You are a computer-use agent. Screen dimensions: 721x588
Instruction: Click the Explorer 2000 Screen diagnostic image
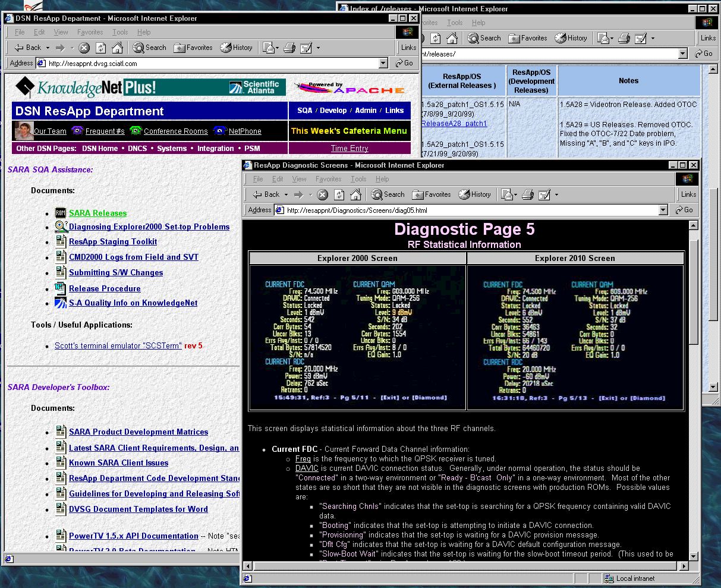click(357, 338)
